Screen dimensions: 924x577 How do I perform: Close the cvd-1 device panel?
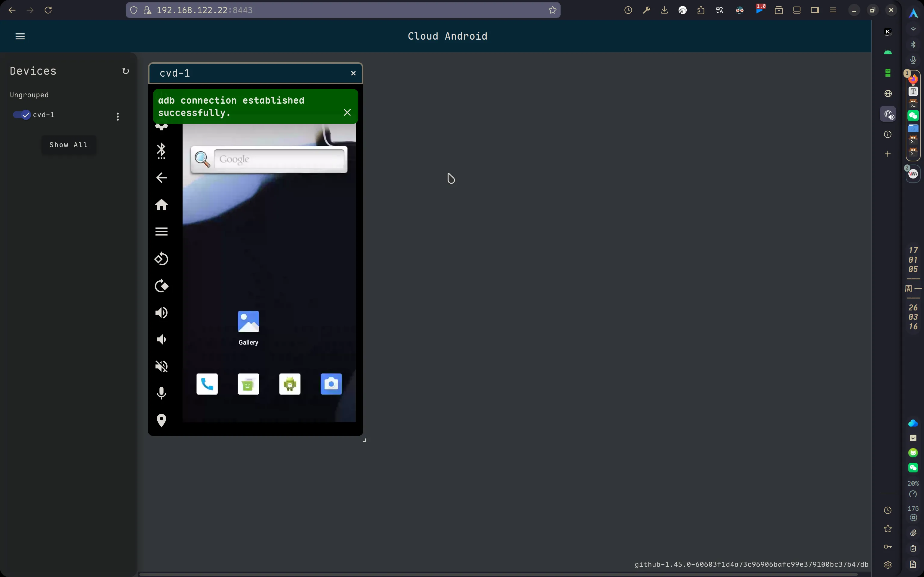(x=353, y=73)
